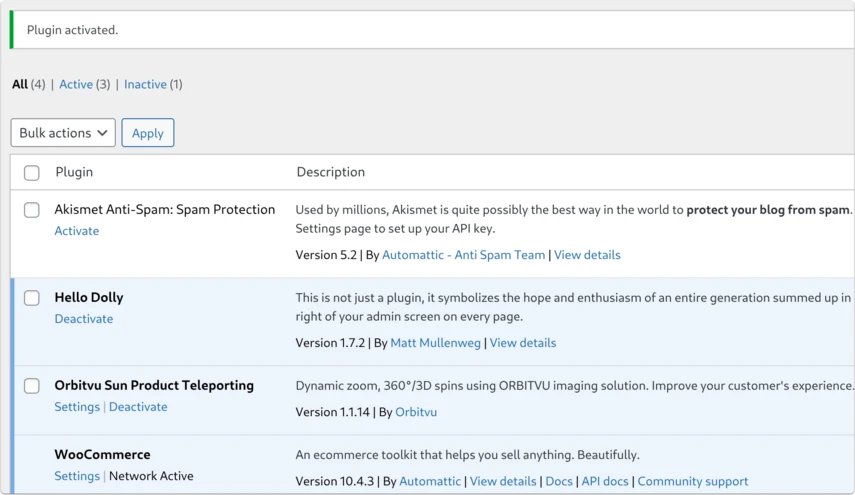Activate the Akismet Anti-Spam plugin

click(76, 231)
